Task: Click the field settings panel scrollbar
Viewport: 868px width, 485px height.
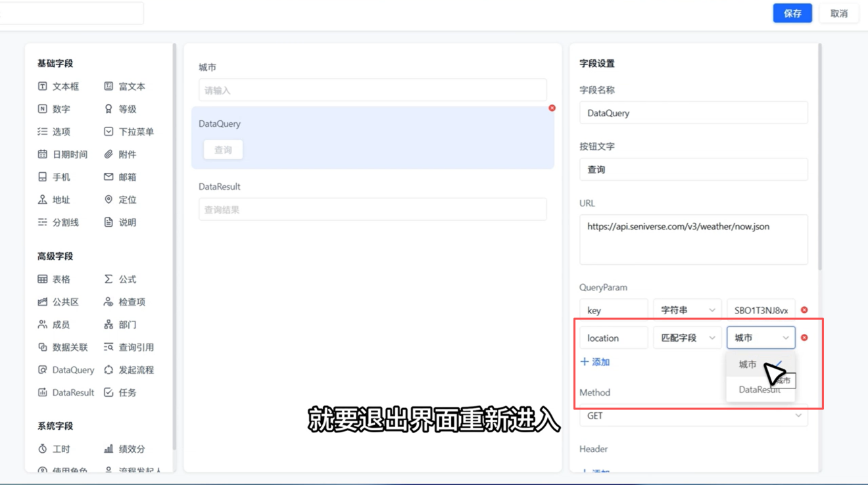Action: pyautogui.click(x=819, y=158)
